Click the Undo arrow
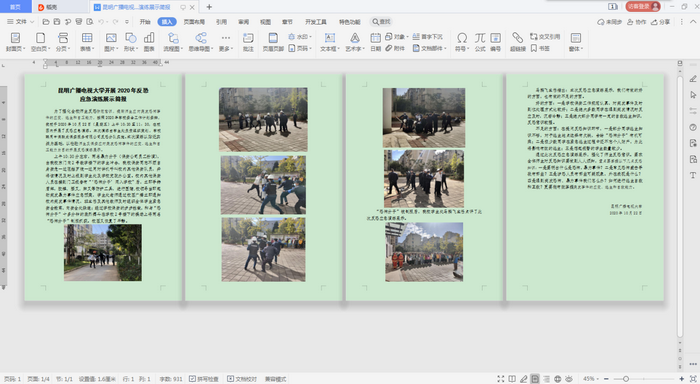The width and height of the screenshot is (700, 384). click(x=101, y=21)
